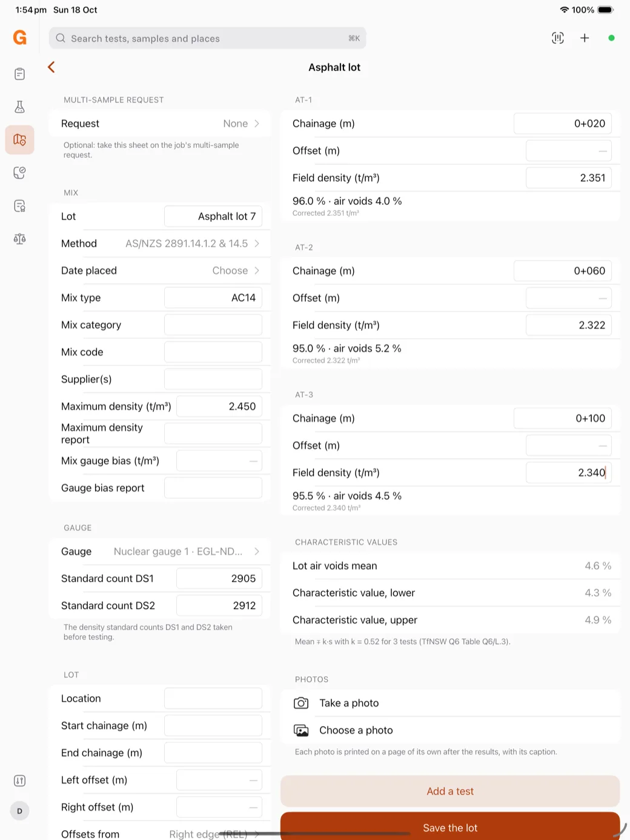The image size is (630, 840).
Task: Click the AT-3 Offset input field
Action: 569,445
